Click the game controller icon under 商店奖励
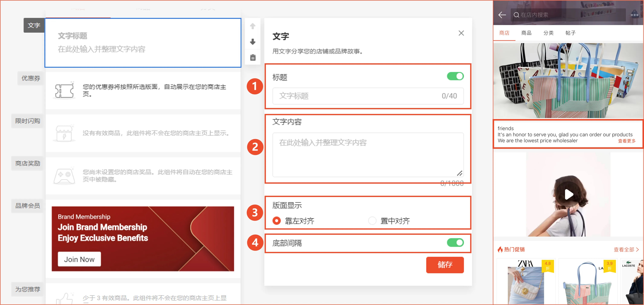Screen dimensions: 644x305 (64, 176)
